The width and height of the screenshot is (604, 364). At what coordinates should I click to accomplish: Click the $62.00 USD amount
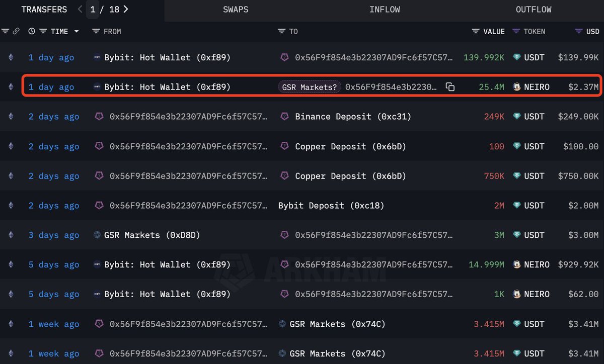coord(583,294)
